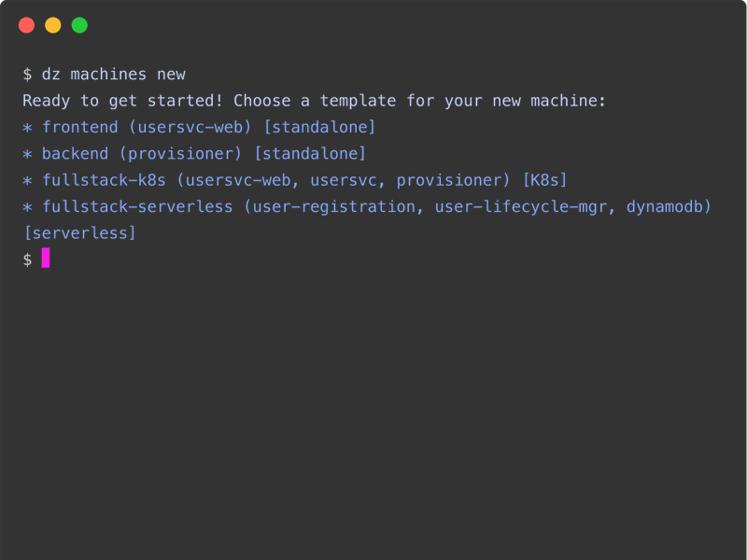This screenshot has height=560, width=747.
Task: Click the asterisk beside fullstack-serverless template
Action: (27, 206)
